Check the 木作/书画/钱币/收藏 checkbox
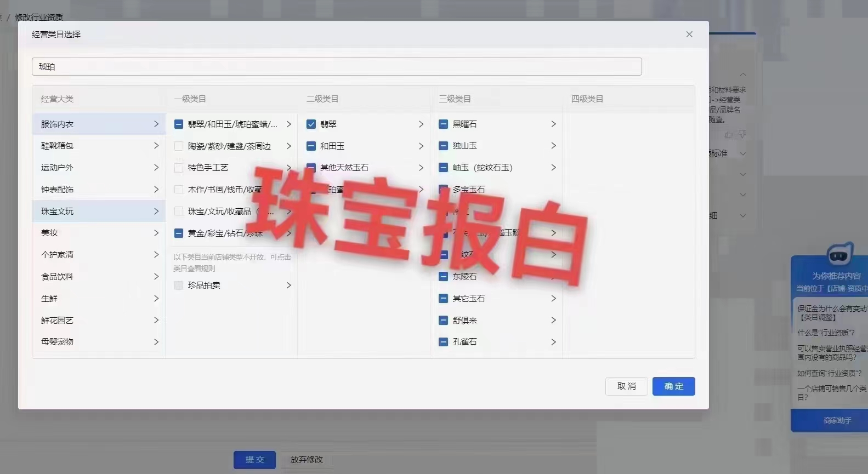868x474 pixels. point(179,190)
